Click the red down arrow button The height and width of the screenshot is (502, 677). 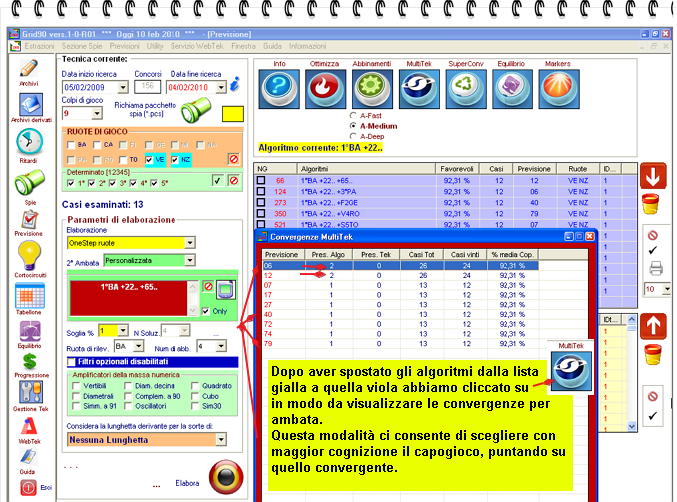point(653,176)
